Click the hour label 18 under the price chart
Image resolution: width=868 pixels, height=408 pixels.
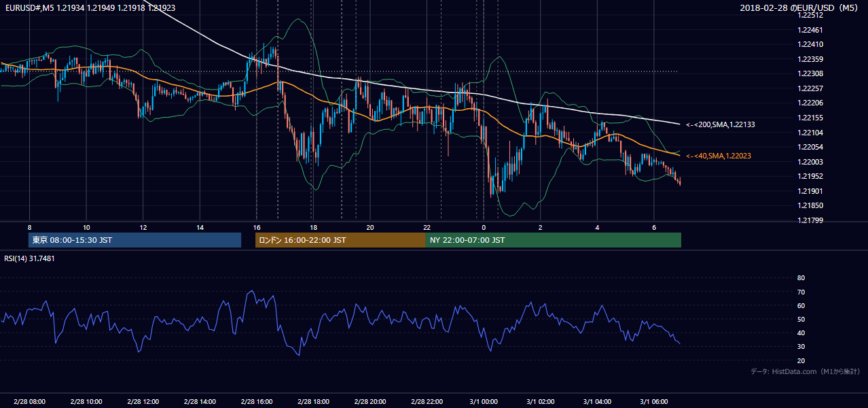pos(313,227)
